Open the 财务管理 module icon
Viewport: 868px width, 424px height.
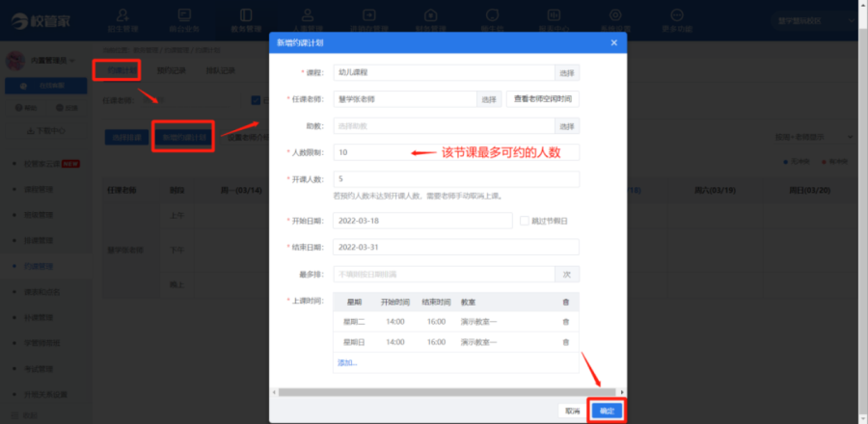[430, 14]
